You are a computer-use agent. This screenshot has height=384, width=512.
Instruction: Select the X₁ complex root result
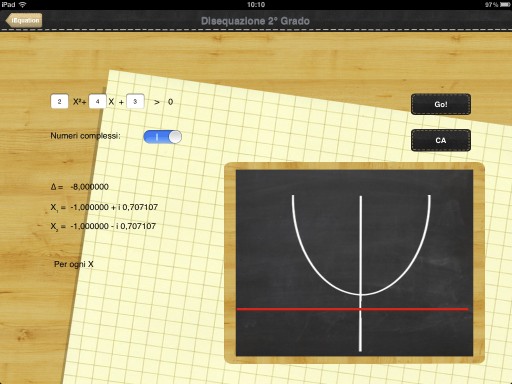pyautogui.click(x=104, y=207)
